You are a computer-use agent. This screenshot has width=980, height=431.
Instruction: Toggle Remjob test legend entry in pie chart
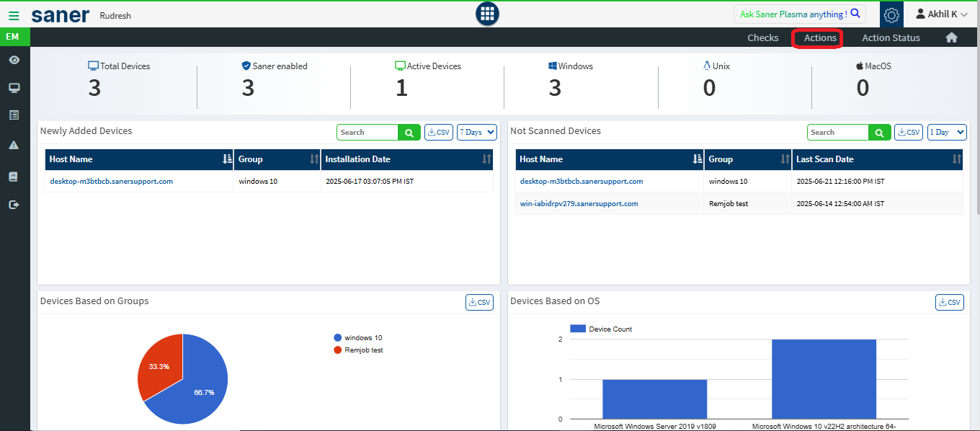pos(358,350)
